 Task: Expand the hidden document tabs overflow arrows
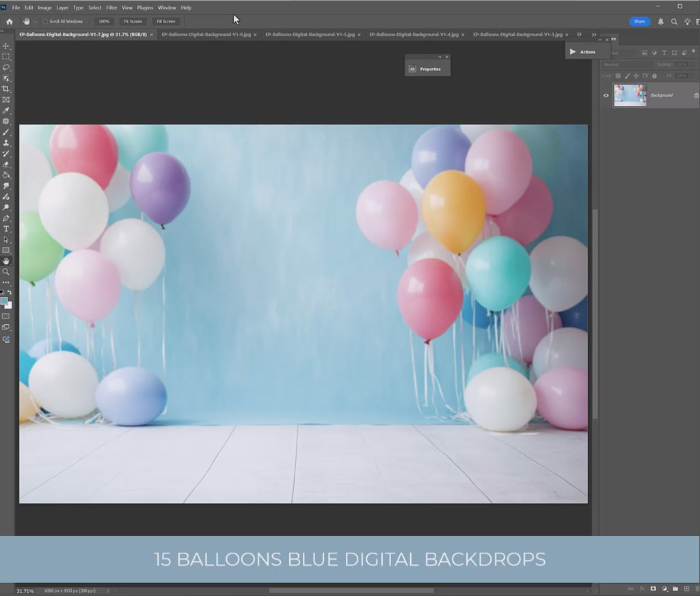594,34
